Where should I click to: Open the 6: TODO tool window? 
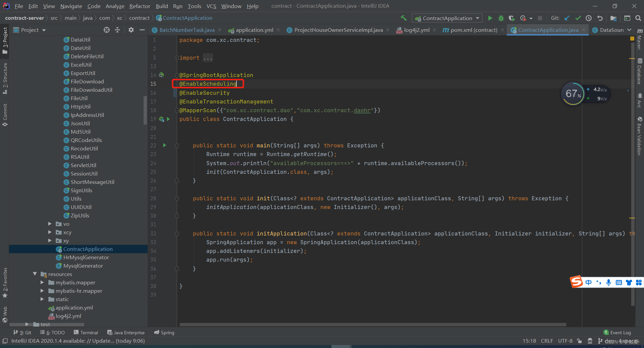[x=52, y=333]
